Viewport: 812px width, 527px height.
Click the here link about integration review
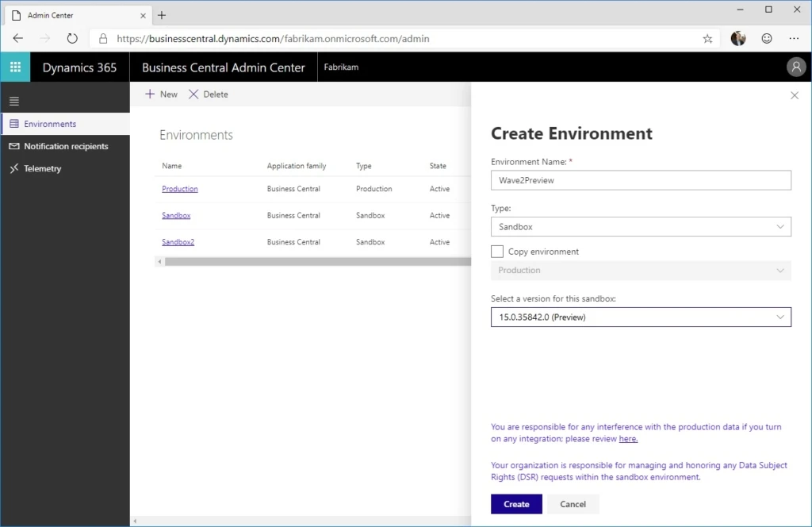[627, 438]
